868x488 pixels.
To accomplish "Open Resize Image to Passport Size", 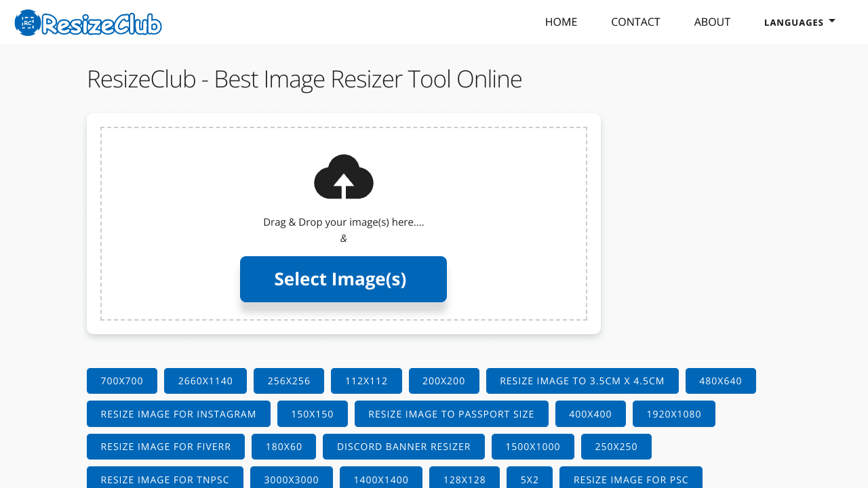I will 452,414.
